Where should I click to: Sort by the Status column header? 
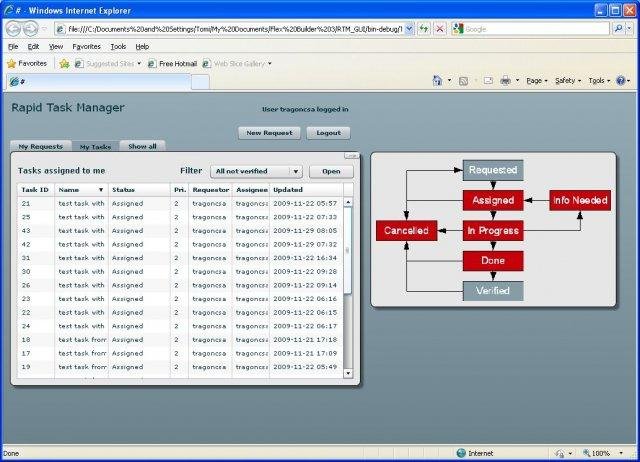[139, 190]
